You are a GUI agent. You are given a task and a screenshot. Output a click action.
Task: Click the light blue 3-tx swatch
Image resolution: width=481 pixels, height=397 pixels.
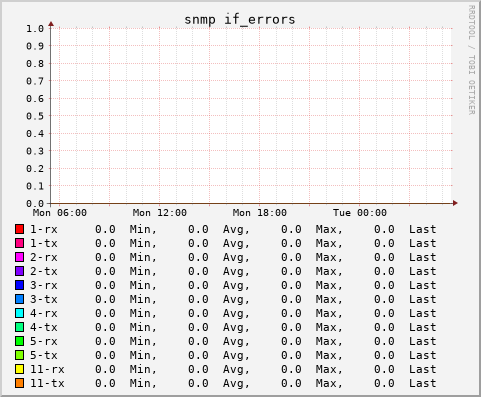[x=19, y=299]
